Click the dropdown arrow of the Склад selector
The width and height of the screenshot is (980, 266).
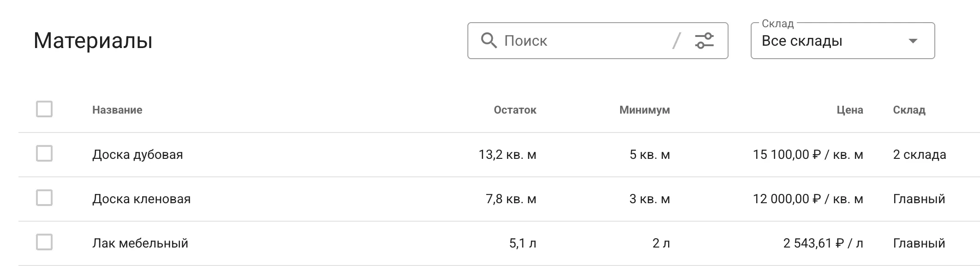coord(912,41)
